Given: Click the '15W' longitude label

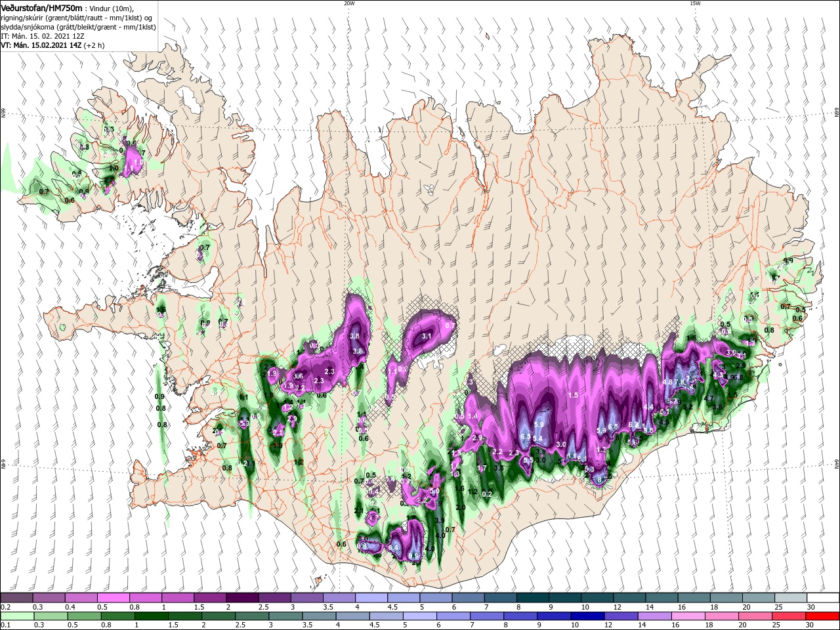Looking at the screenshot, I should 694,3.
